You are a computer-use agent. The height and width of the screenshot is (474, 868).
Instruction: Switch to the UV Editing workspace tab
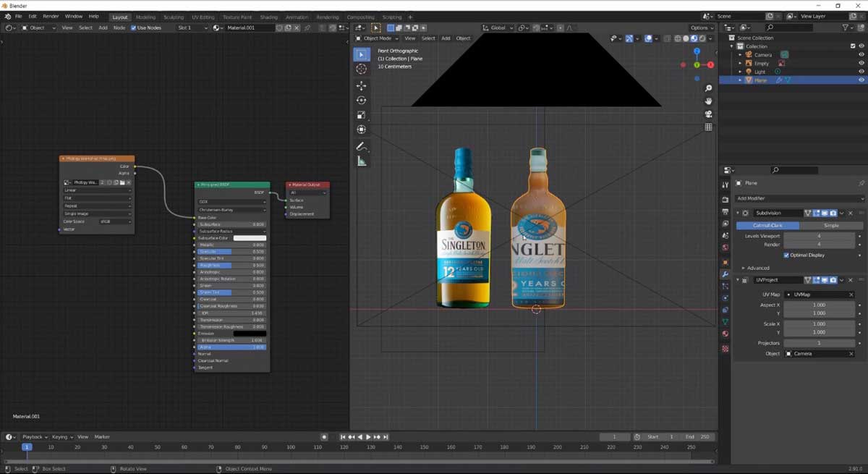203,17
